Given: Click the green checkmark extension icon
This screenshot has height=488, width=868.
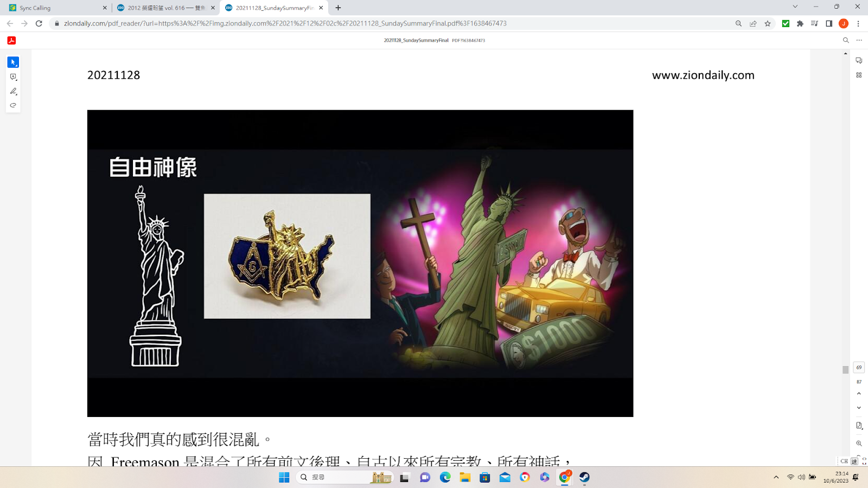Looking at the screenshot, I should (x=786, y=23).
